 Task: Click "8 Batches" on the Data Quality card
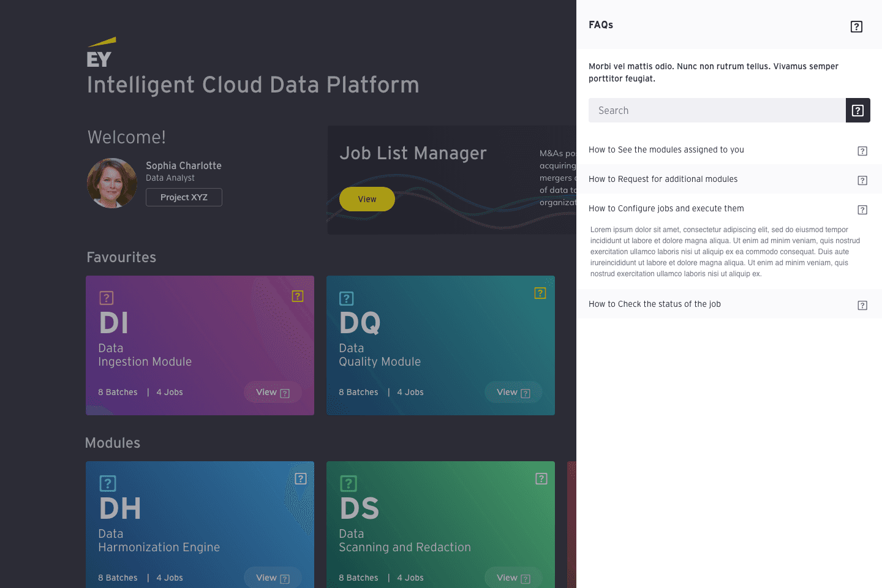click(358, 392)
